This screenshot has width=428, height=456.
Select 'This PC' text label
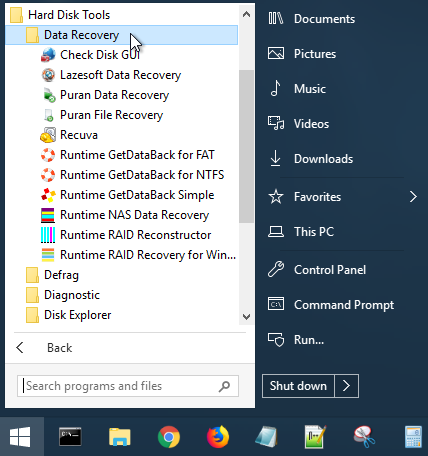click(x=314, y=232)
